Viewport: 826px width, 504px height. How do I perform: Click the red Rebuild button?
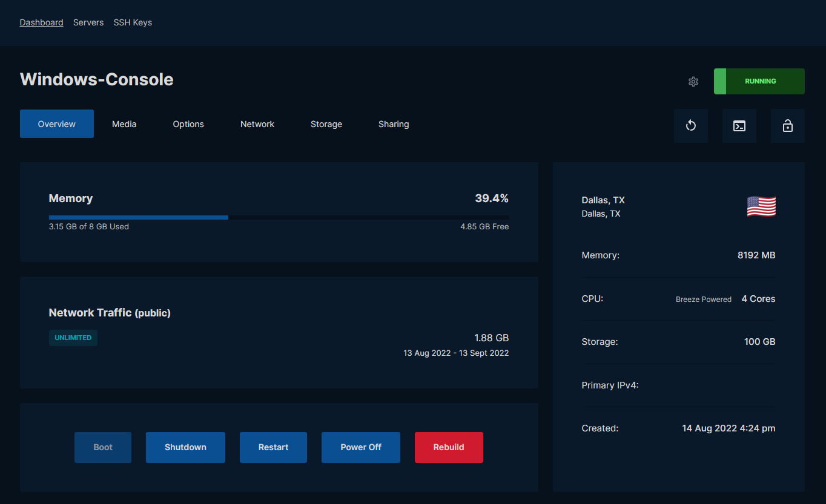click(449, 447)
